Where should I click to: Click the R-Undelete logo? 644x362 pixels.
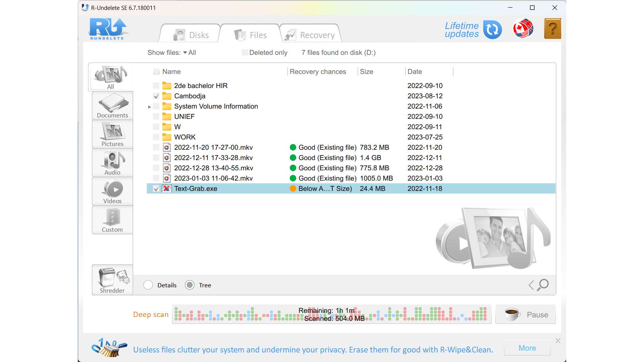pyautogui.click(x=108, y=29)
